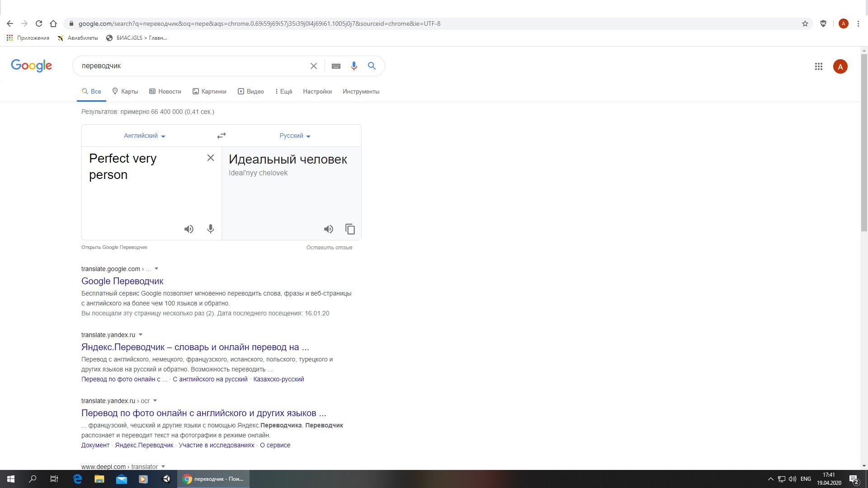Open Авиабилеты bookmark
Viewport: 868px width, 488px height.
click(x=78, y=38)
